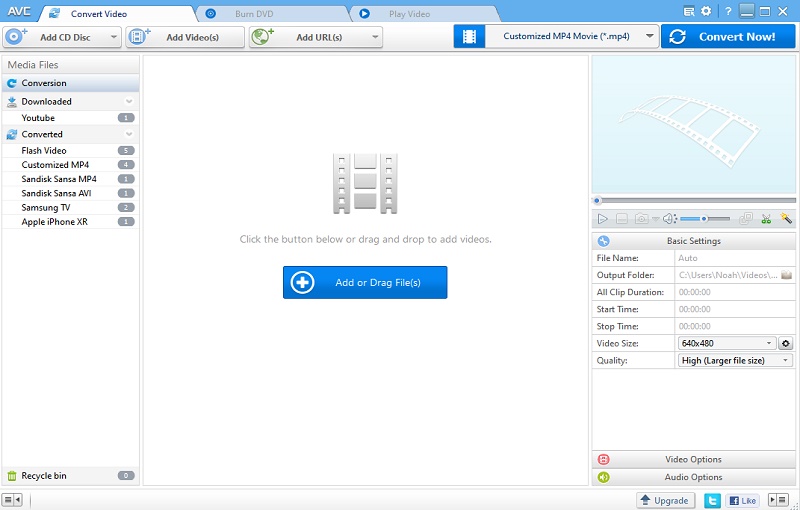Open the magic wand effects tool
Image resolution: width=800 pixels, height=510 pixels.
(x=786, y=218)
